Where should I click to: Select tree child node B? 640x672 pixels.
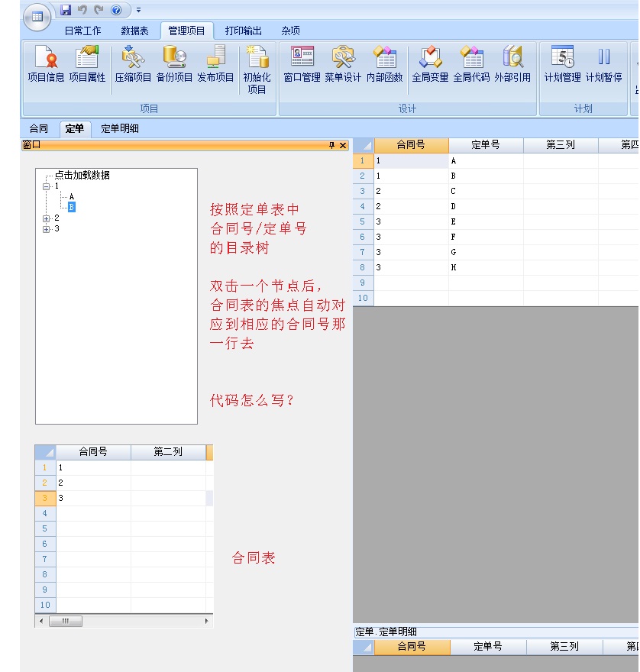[x=72, y=207]
